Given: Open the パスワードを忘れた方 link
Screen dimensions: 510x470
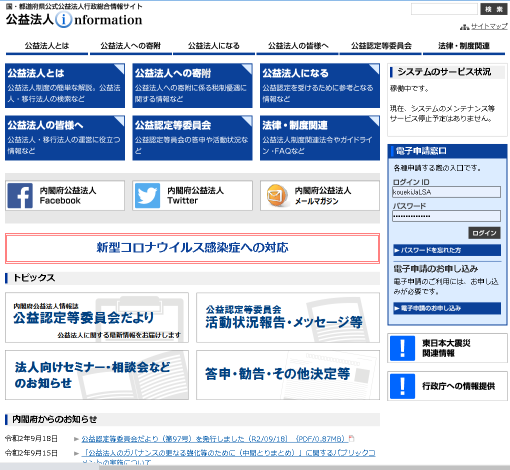Looking at the screenshot, I should 447,250.
